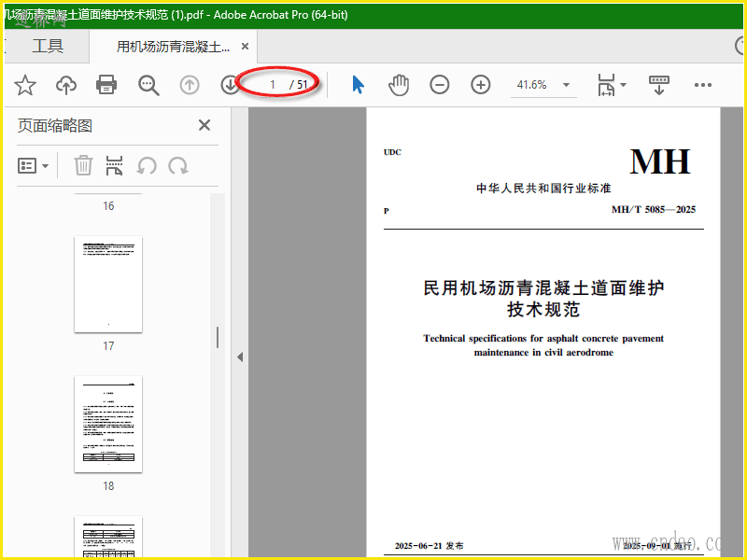Select page 17 thumbnail
Screen dimensions: 747x560
pos(108,285)
